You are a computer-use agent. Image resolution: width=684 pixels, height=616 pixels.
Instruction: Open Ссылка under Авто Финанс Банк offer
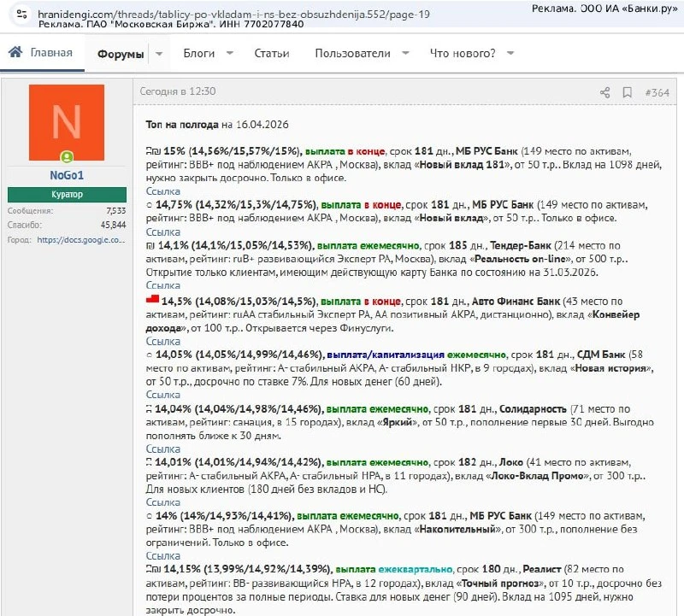162,342
